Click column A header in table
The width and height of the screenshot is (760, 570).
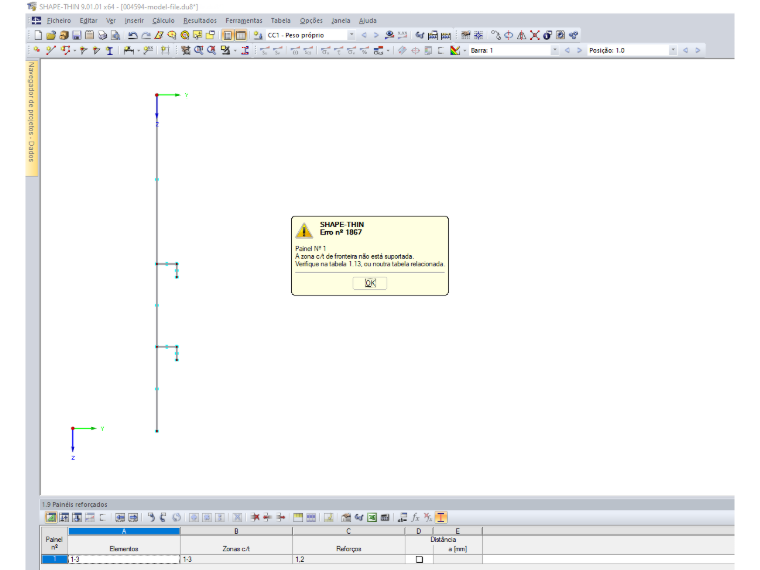(x=124, y=531)
